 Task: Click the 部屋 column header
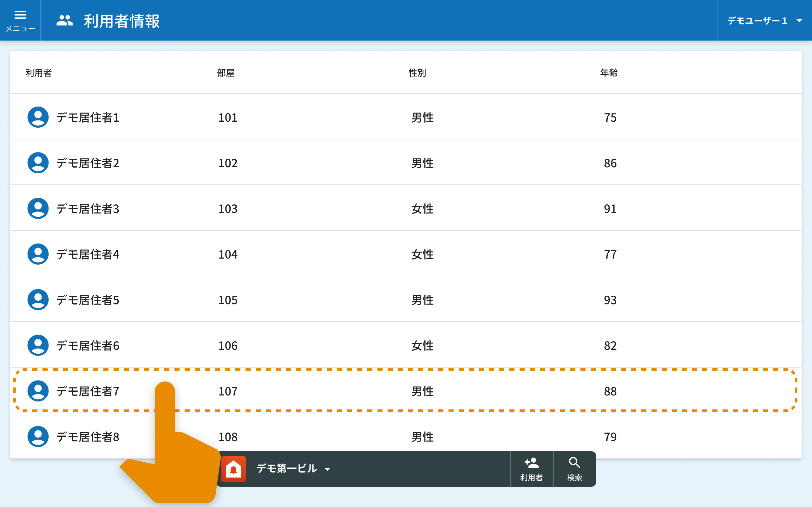tap(226, 73)
